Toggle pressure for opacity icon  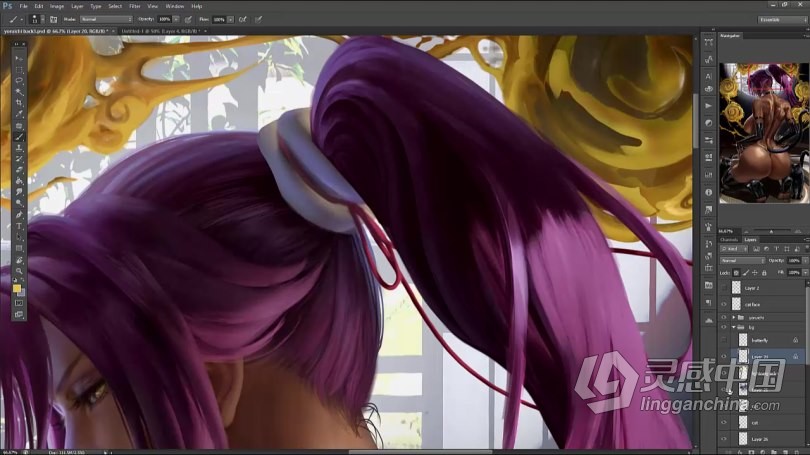pyautogui.click(x=188, y=20)
